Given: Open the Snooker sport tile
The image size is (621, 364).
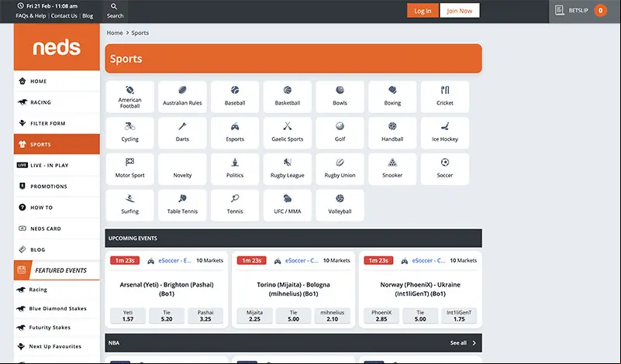Looking at the screenshot, I should 392,169.
